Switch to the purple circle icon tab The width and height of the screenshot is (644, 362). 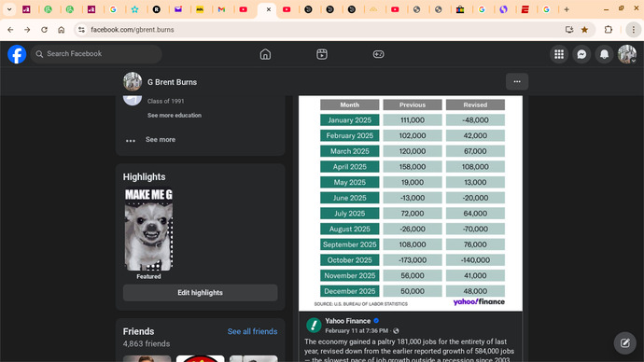pyautogui.click(x=503, y=9)
